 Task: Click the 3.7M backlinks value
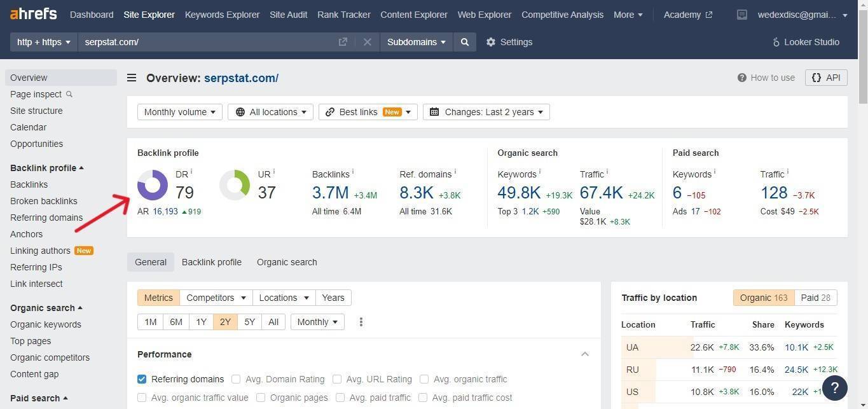[x=330, y=192]
